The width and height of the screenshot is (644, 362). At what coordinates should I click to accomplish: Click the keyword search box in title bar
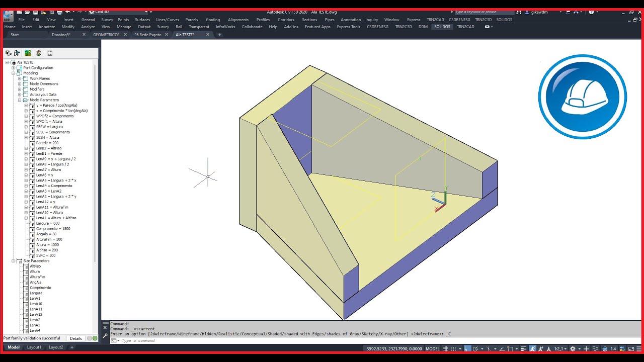pos(485,12)
